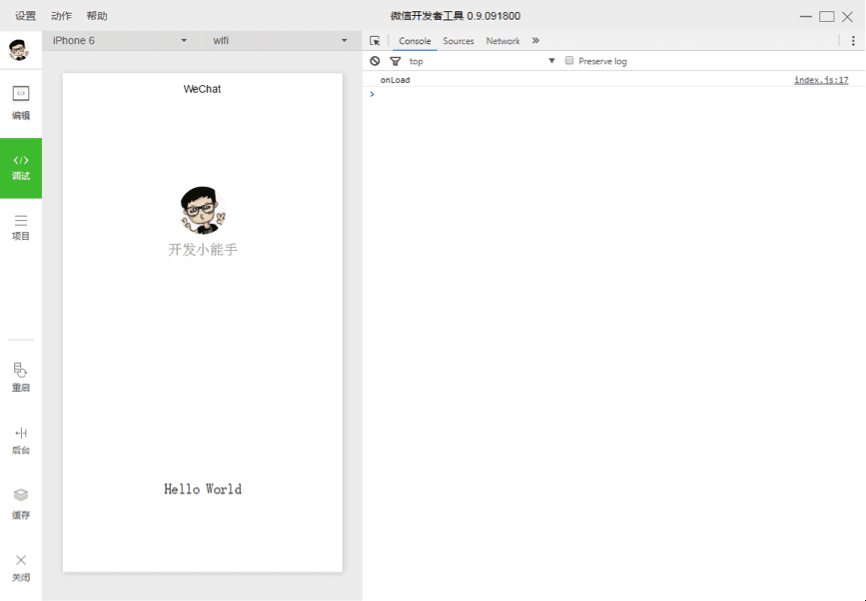This screenshot has height=601, width=866.
Task: Switch to the Network tab
Action: click(x=503, y=41)
